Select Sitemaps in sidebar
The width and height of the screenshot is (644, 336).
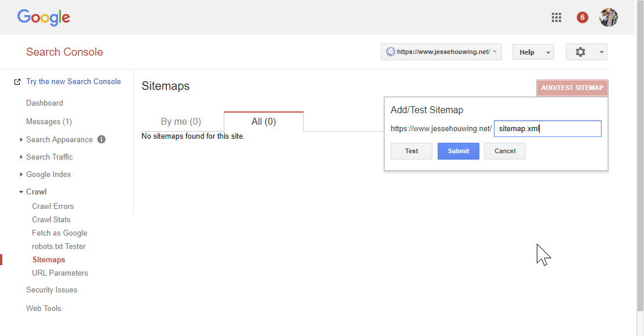(x=49, y=259)
